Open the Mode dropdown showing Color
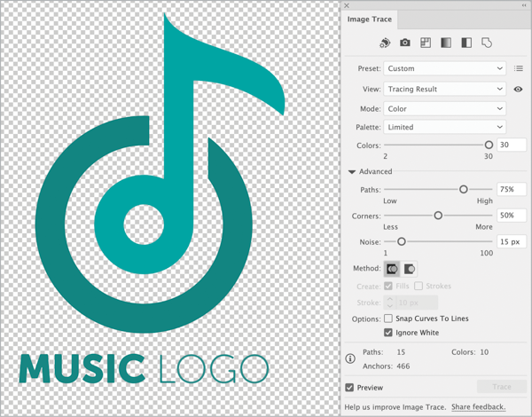Screen dimensions: 532x417 tap(445, 108)
